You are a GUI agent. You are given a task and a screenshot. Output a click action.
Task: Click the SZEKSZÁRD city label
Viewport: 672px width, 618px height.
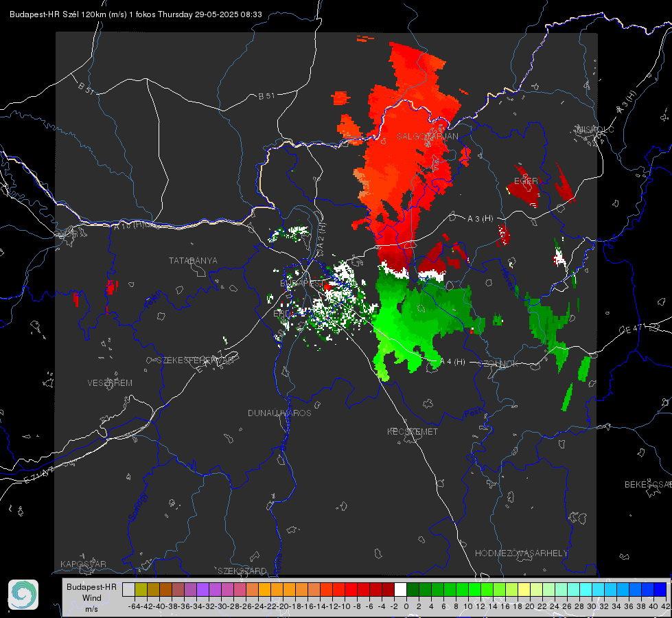242,571
